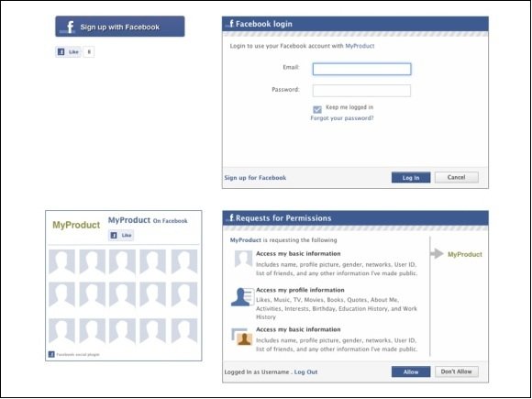Click the Sign up with Facebook button
Viewport: 532px width, 399px height.
coord(120,27)
